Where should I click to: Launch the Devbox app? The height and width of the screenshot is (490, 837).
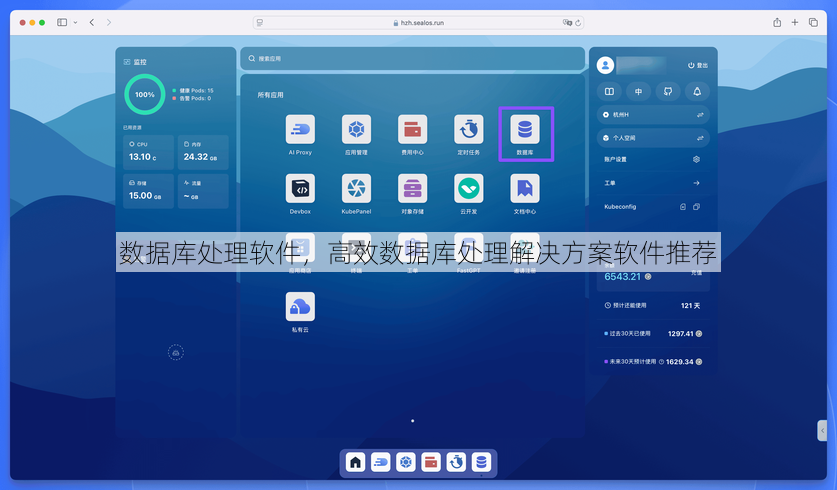point(300,188)
